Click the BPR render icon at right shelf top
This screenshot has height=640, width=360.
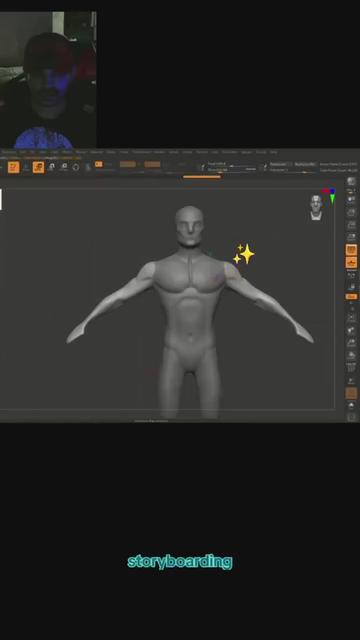(351, 182)
